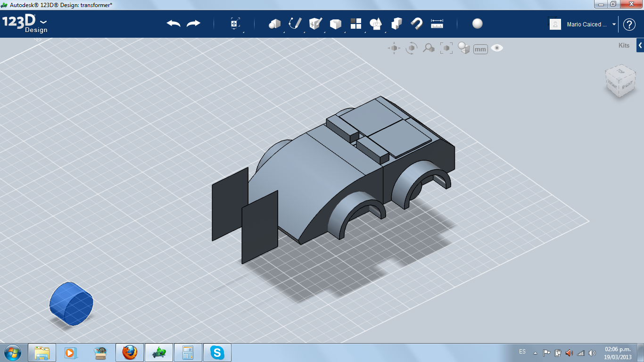This screenshot has width=644, height=362.
Task: Select the blue cylinder on the grid
Action: pyautogui.click(x=71, y=304)
